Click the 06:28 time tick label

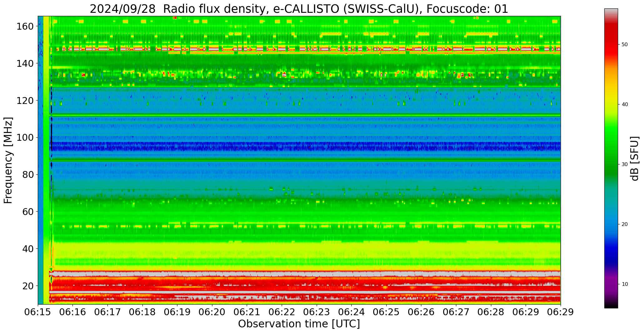[491, 312]
